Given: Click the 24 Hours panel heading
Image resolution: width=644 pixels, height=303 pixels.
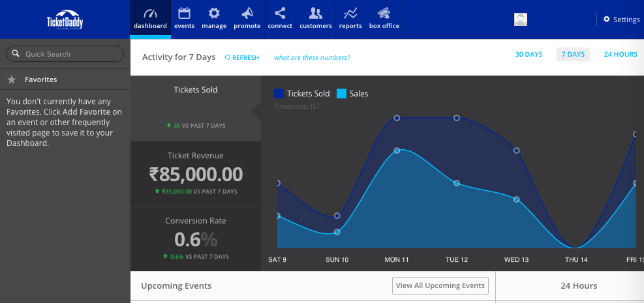Looking at the screenshot, I should pyautogui.click(x=579, y=286).
